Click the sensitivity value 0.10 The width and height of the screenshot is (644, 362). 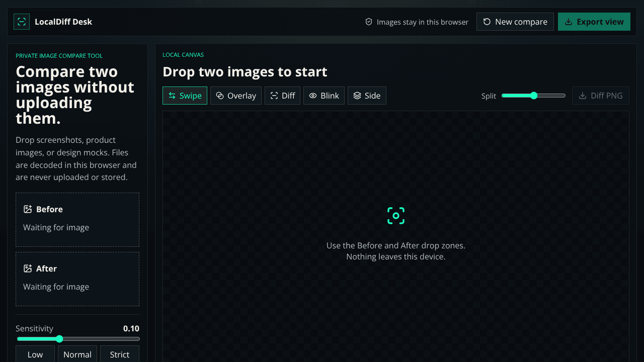pyautogui.click(x=131, y=328)
